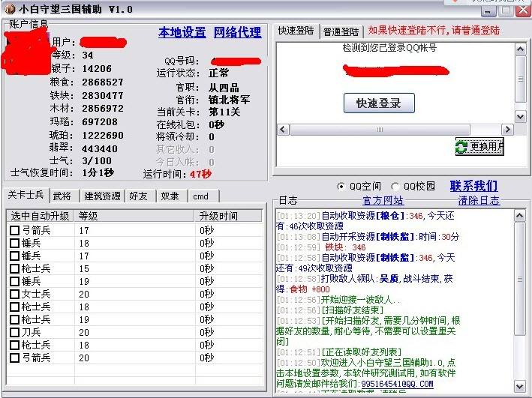The height and width of the screenshot is (398, 532).
Task: Open the 官方网站 link
Action: (x=383, y=201)
